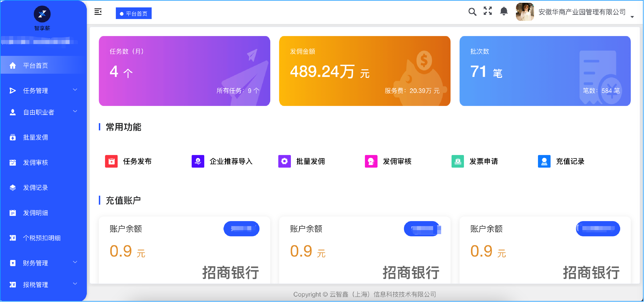644x302 pixels.
Task: Expand the 自由职业者 chevron
Action: (x=75, y=111)
